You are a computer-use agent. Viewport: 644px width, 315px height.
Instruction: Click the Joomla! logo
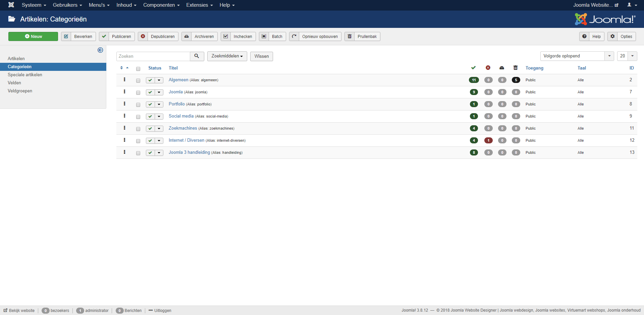(x=605, y=19)
